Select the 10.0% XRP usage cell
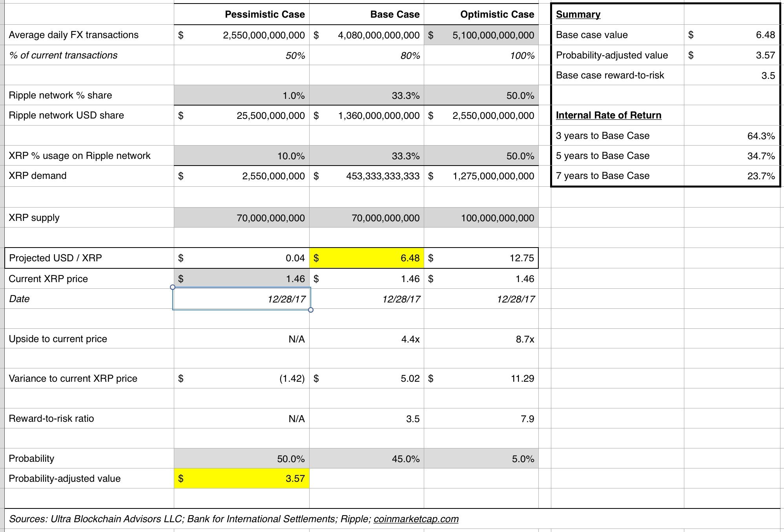 point(242,156)
